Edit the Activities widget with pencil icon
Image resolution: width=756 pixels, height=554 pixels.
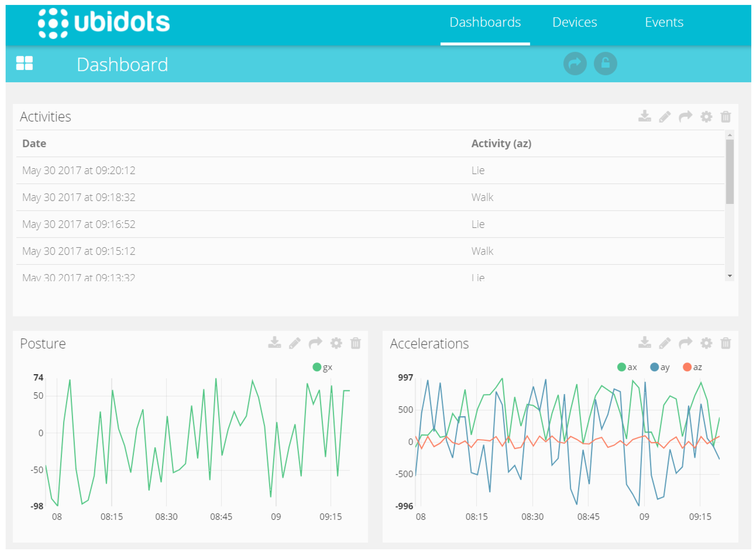coord(665,117)
